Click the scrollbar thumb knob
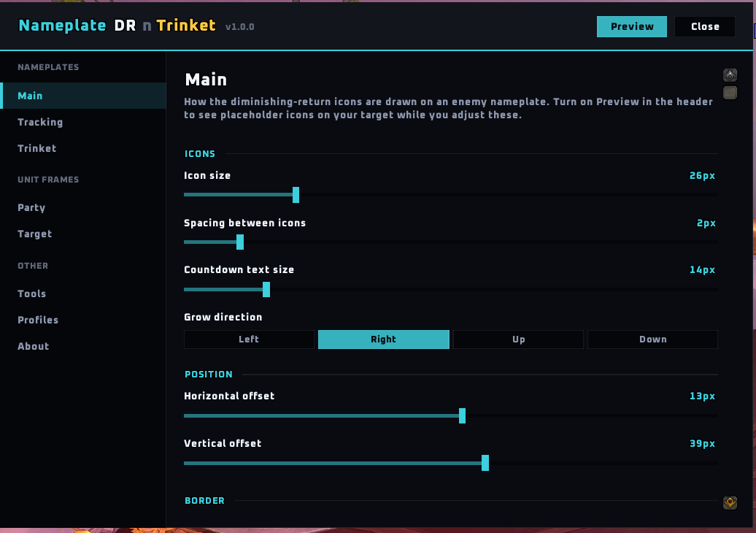 [x=730, y=93]
